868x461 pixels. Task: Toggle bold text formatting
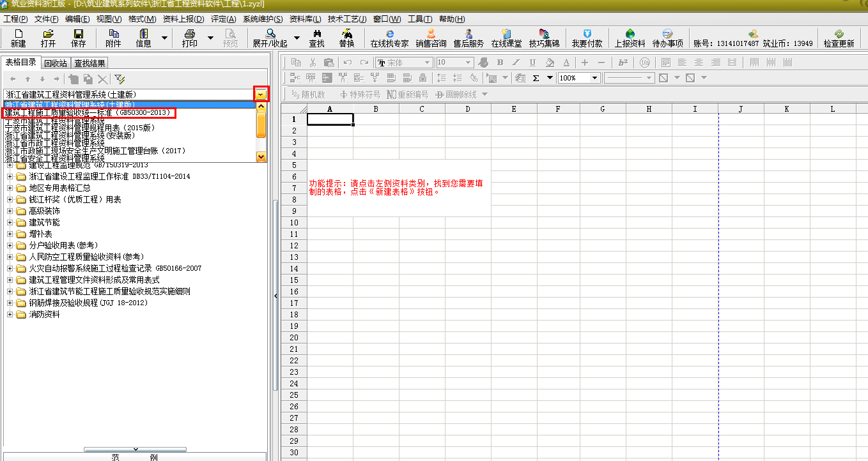(x=500, y=63)
